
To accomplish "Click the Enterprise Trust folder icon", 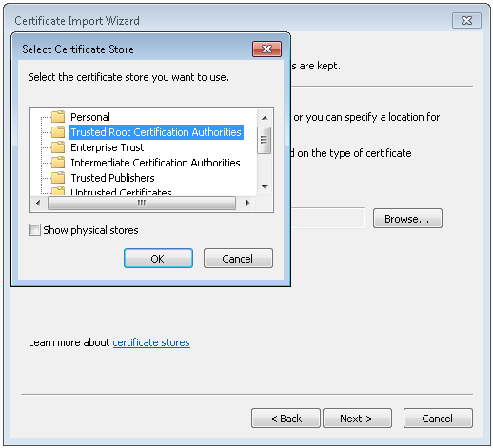I will click(58, 147).
